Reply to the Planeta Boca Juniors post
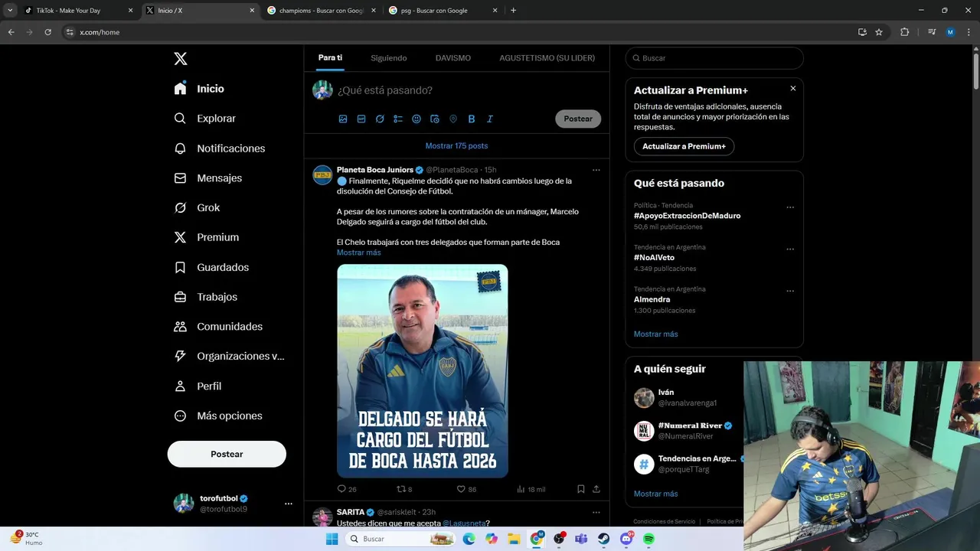This screenshot has height=551, width=980. [347, 489]
